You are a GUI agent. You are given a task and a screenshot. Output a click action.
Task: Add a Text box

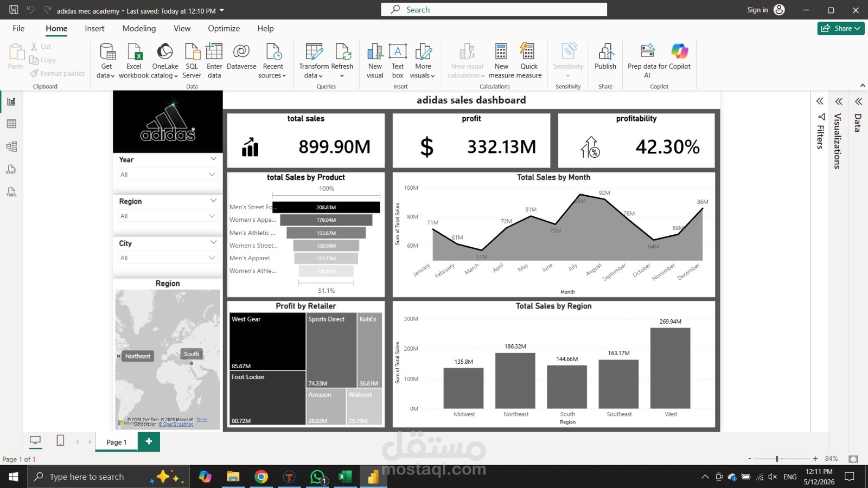(398, 60)
